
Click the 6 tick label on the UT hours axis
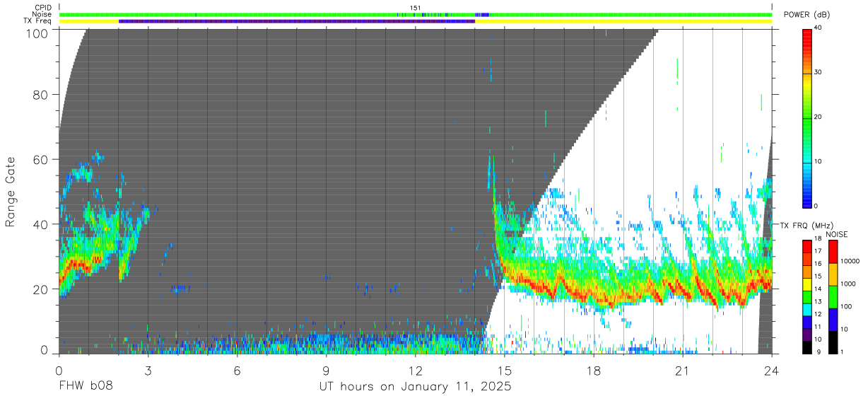tap(237, 371)
